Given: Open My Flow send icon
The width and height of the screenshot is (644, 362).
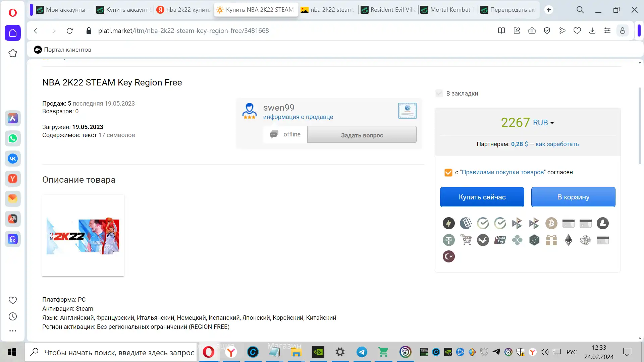Looking at the screenshot, I should coord(562,31).
